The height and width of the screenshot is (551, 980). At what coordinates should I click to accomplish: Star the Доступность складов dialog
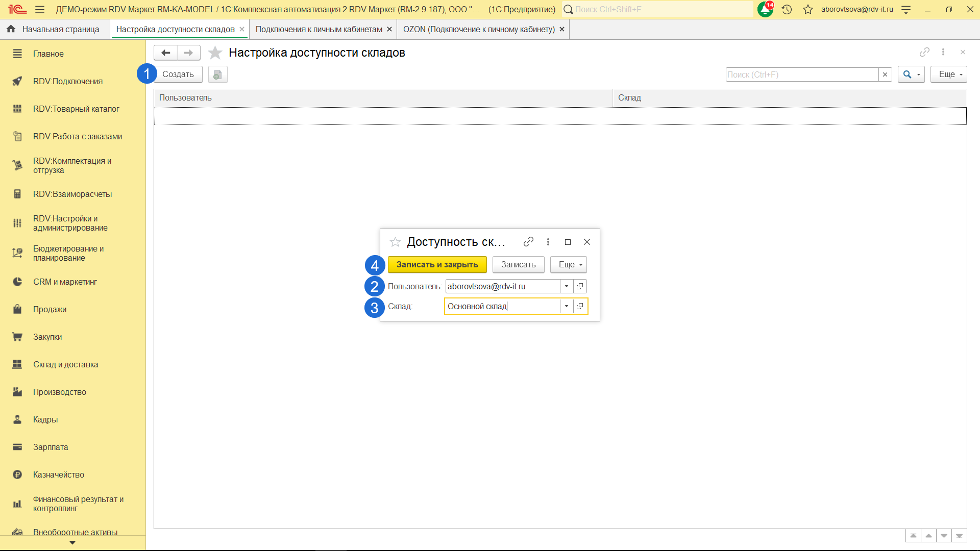[395, 242]
